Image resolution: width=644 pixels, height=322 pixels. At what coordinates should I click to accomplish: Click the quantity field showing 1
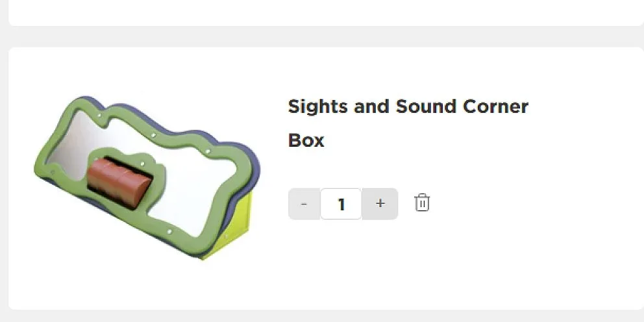point(341,204)
